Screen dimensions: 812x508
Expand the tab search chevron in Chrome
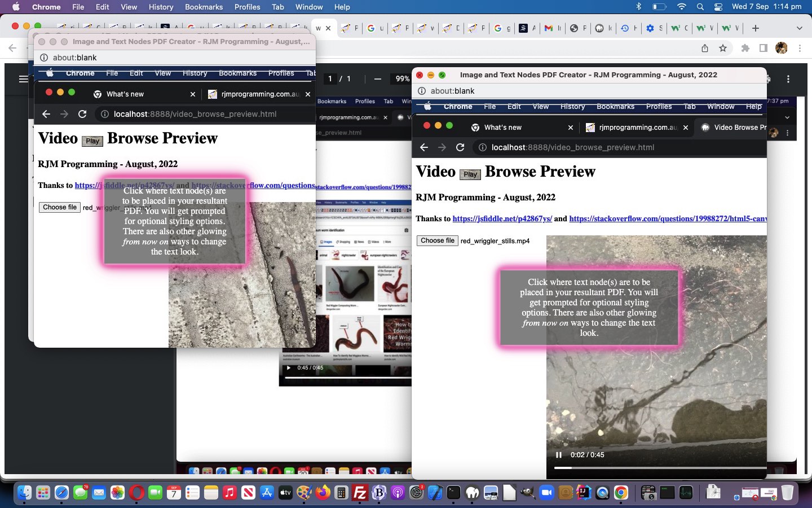799,28
